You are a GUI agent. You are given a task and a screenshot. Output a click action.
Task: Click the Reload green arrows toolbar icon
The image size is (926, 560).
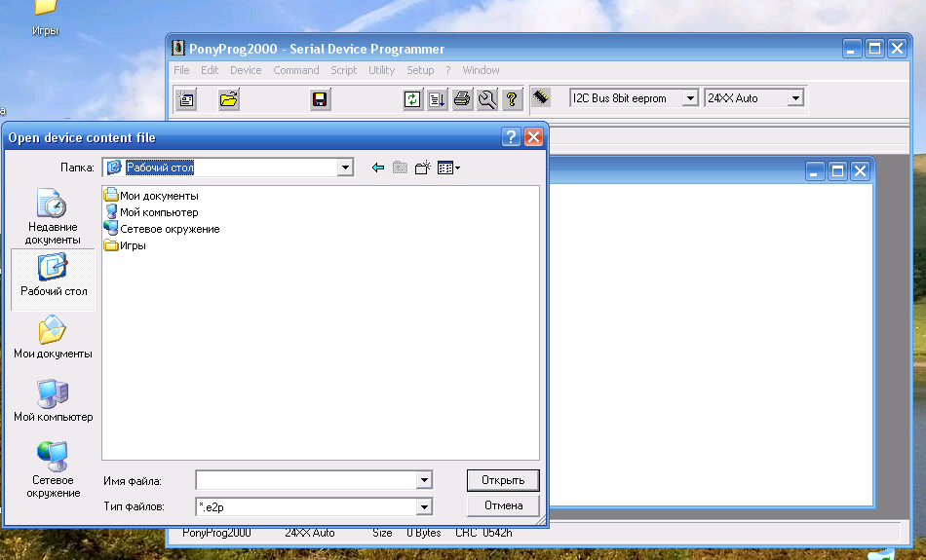coord(412,98)
